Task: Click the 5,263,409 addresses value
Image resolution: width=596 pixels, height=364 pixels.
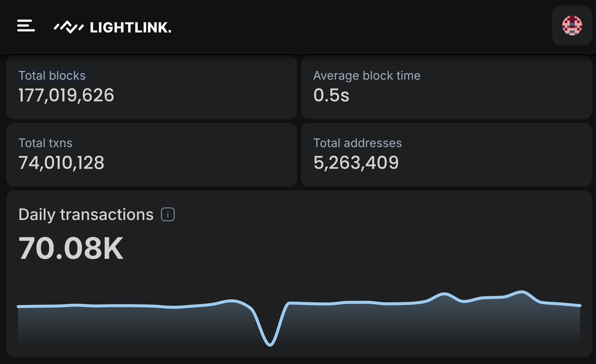Action: coord(357,162)
